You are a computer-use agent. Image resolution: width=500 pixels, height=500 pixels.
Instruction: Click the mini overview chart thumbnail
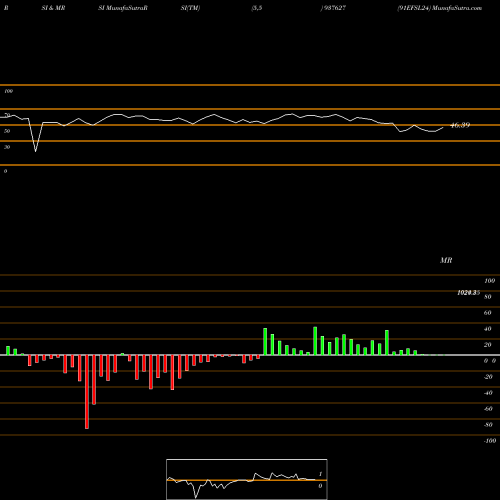(247, 479)
